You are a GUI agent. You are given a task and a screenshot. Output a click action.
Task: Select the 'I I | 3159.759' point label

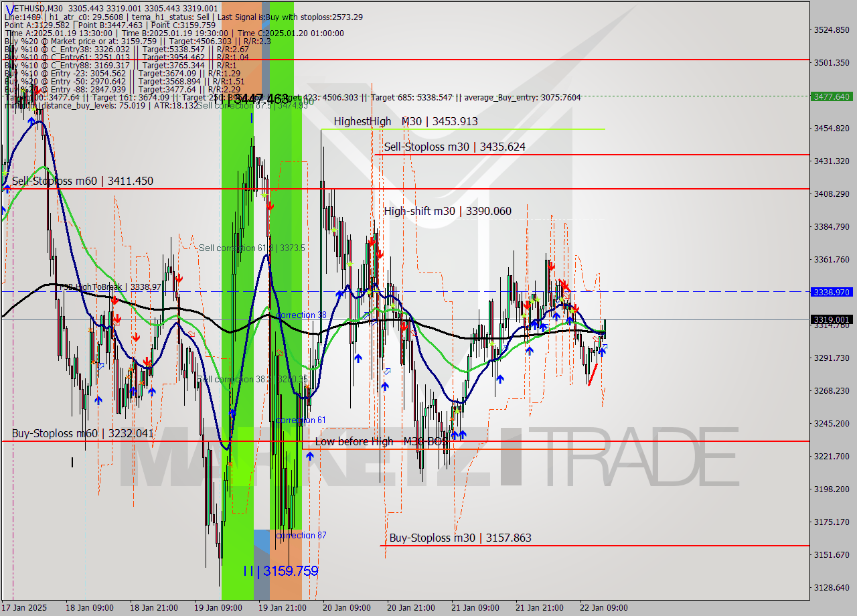tap(281, 571)
